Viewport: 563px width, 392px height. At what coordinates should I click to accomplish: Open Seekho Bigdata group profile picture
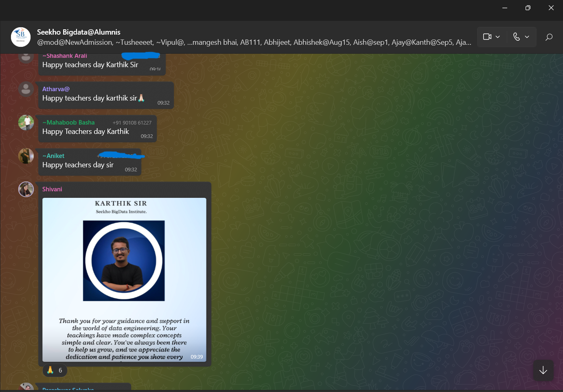click(20, 37)
